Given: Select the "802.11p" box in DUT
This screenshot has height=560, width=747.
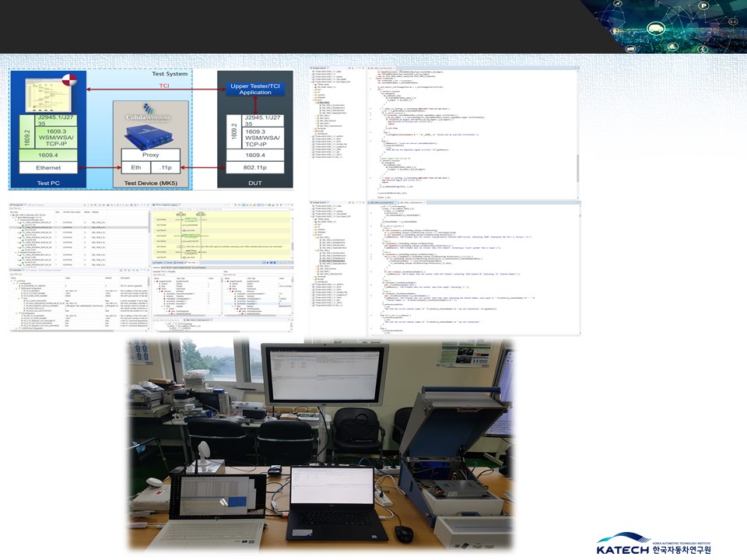Looking at the screenshot, I should 255,168.
